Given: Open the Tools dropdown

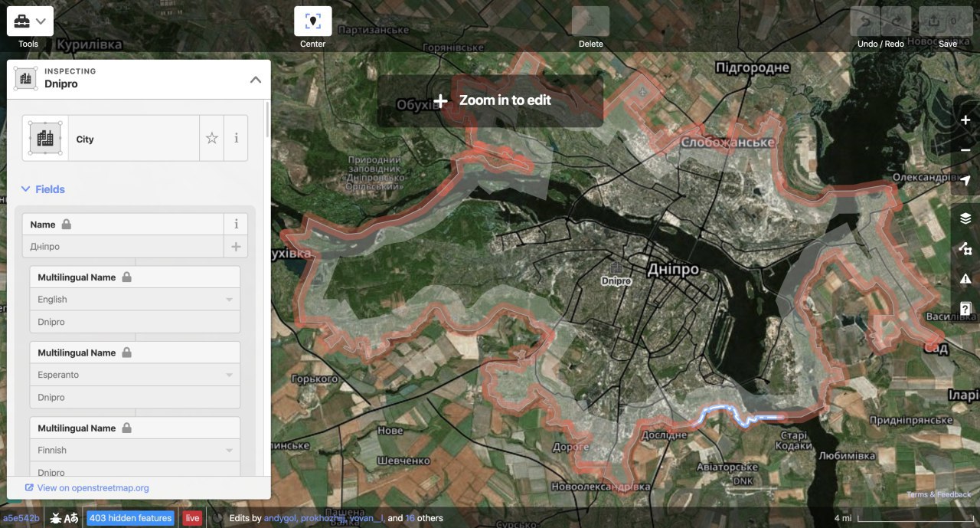Looking at the screenshot, I should 30,21.
